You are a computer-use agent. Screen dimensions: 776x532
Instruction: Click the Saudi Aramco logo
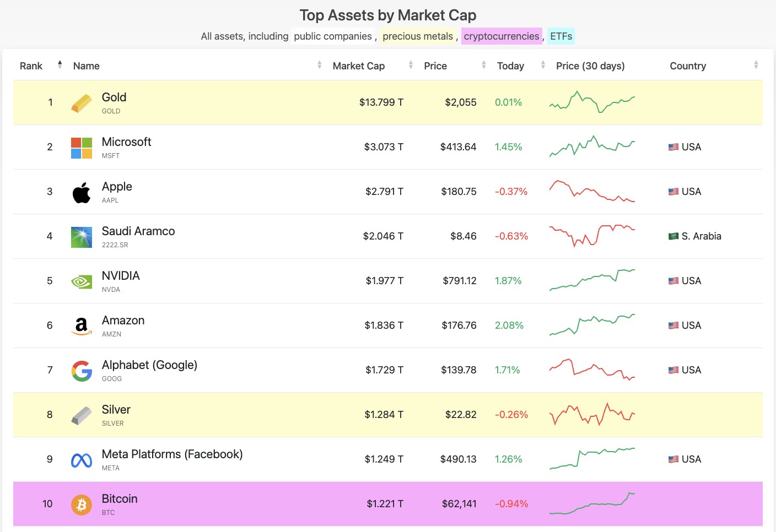tap(82, 237)
